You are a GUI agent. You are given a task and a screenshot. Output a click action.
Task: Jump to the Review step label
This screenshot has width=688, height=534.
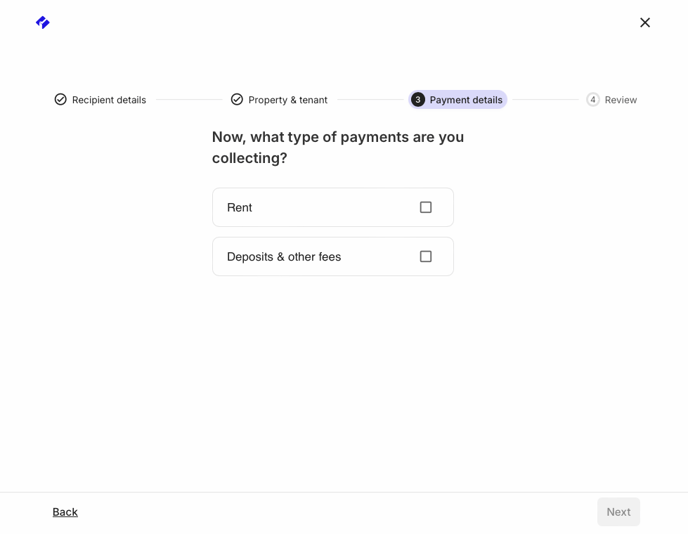tap(620, 100)
